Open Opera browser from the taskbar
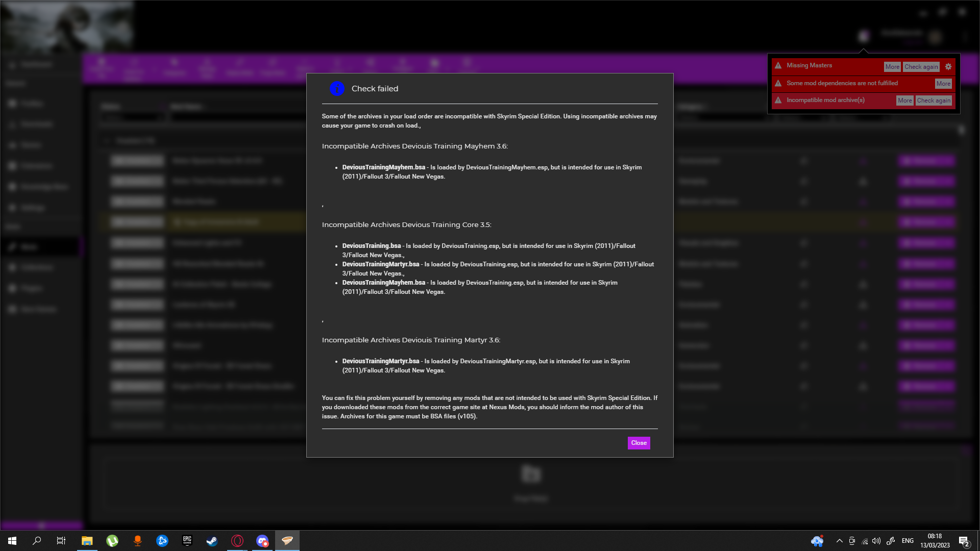This screenshot has width=980, height=551. point(237,541)
